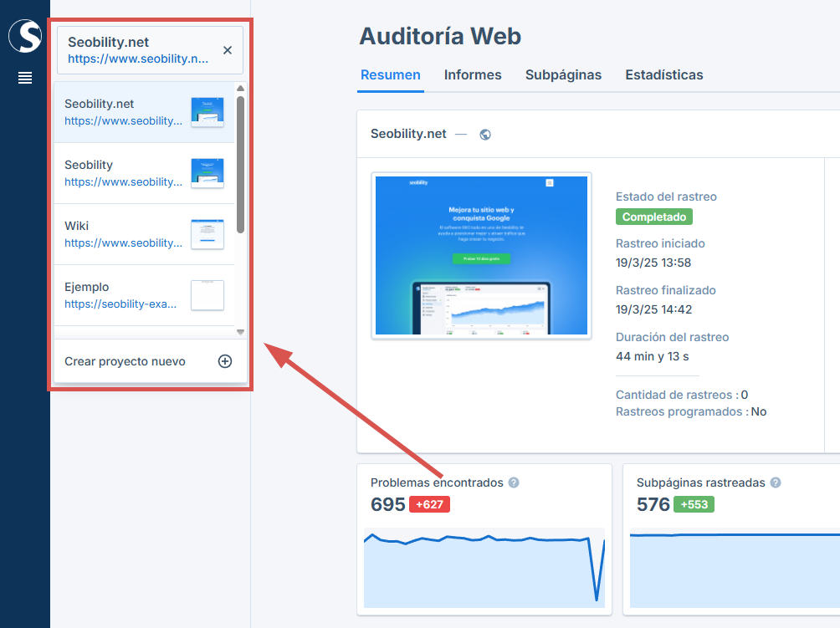This screenshot has height=628, width=840.
Task: Select the Estadísticas tab
Action: tap(663, 75)
